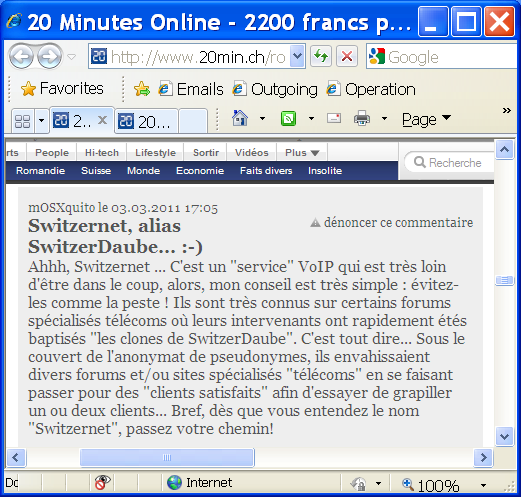Screen dimensions: 521x497
Task: Click the 20 Minutes site icon in address bar
Action: point(99,56)
